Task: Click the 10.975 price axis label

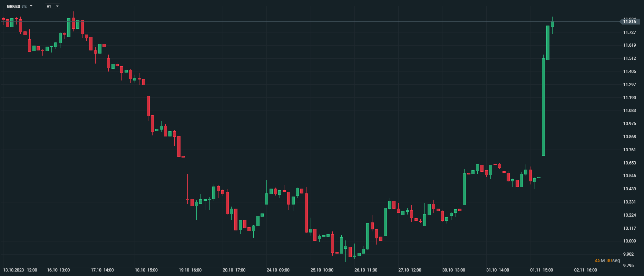Action: 629,124
